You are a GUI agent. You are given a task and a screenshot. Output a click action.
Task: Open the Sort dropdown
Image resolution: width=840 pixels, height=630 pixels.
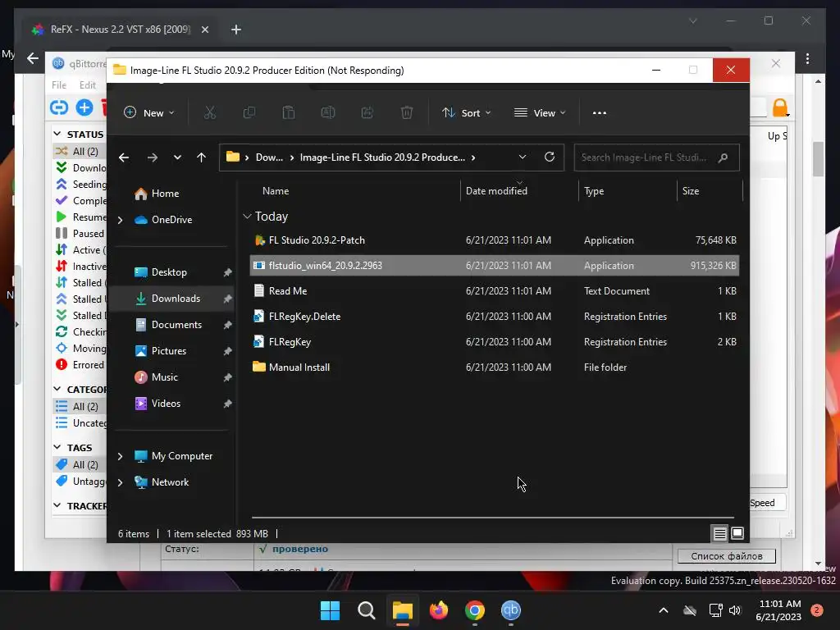(466, 112)
